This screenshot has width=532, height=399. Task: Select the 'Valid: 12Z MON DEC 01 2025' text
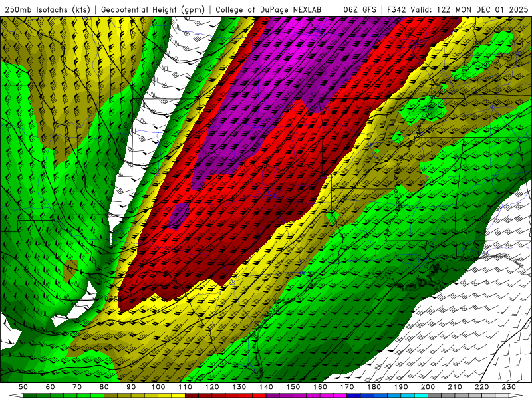point(469,10)
